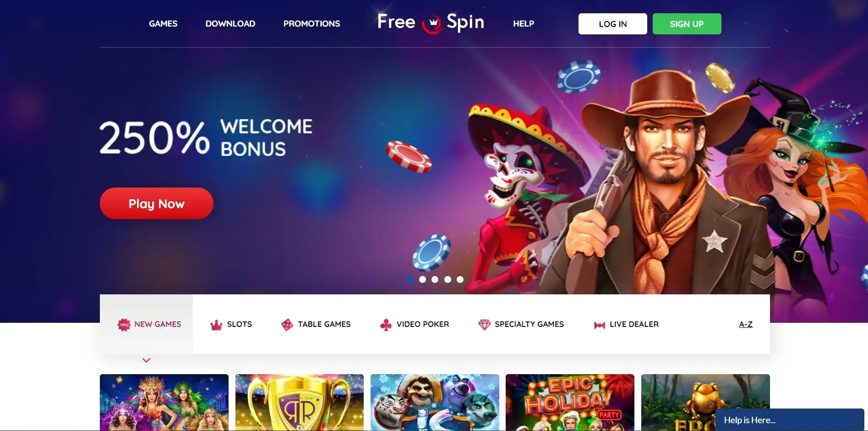Open the Epic Holiday Party game thumbnail
The image size is (868, 431).
point(570,403)
